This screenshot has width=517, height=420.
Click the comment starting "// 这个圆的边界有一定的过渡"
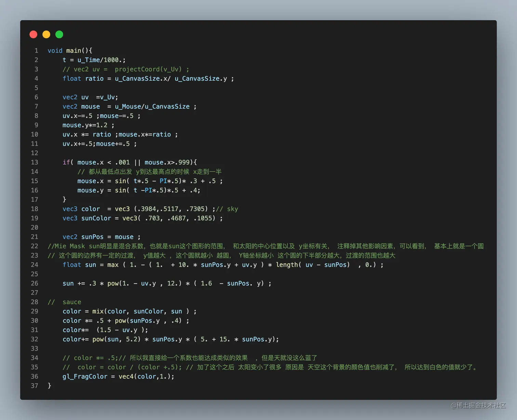click(222, 255)
